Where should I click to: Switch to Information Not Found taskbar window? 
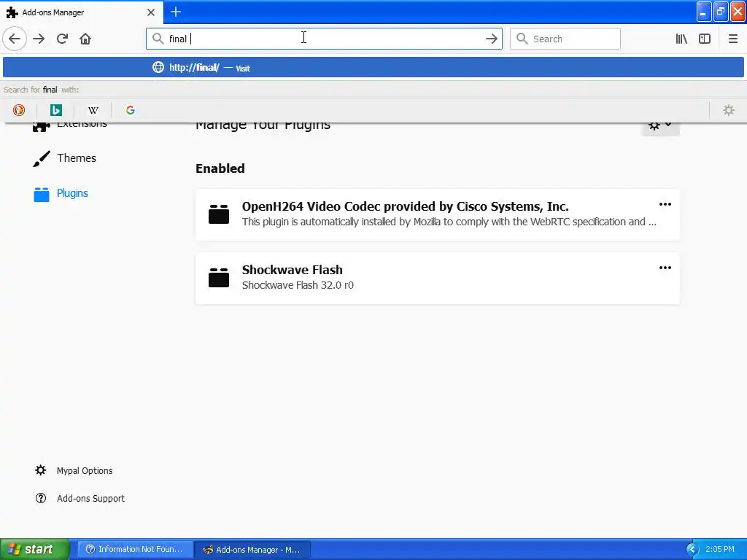(135, 549)
